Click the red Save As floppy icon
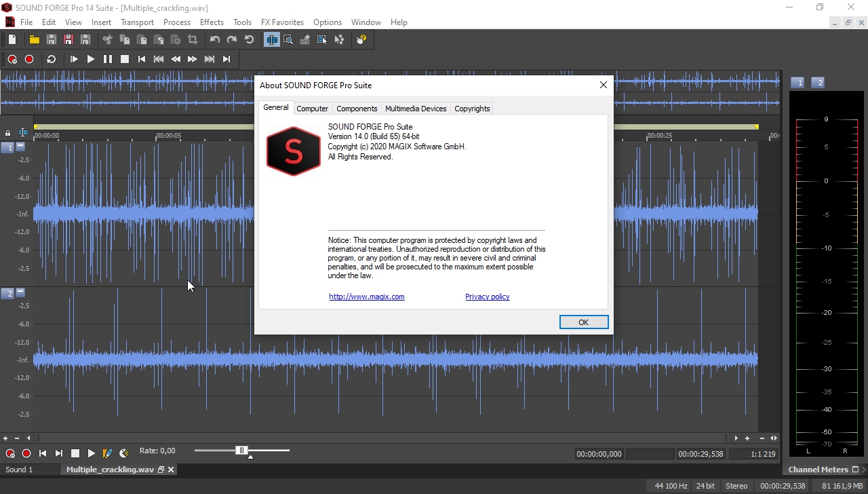This screenshot has height=494, width=868. click(68, 39)
